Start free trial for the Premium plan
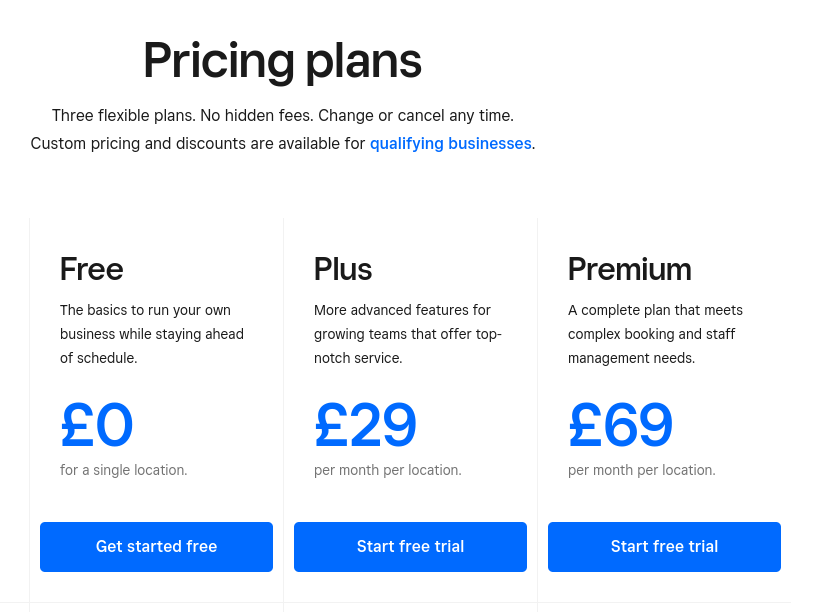 click(x=664, y=546)
